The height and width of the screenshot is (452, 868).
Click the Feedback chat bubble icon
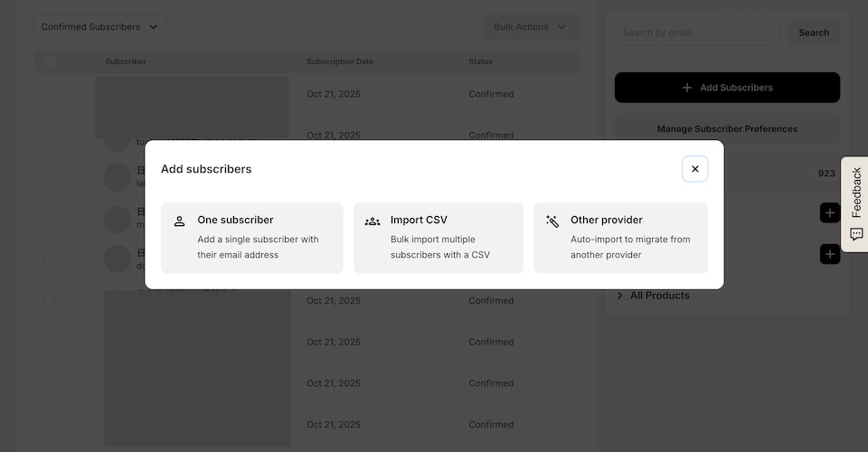[856, 234]
